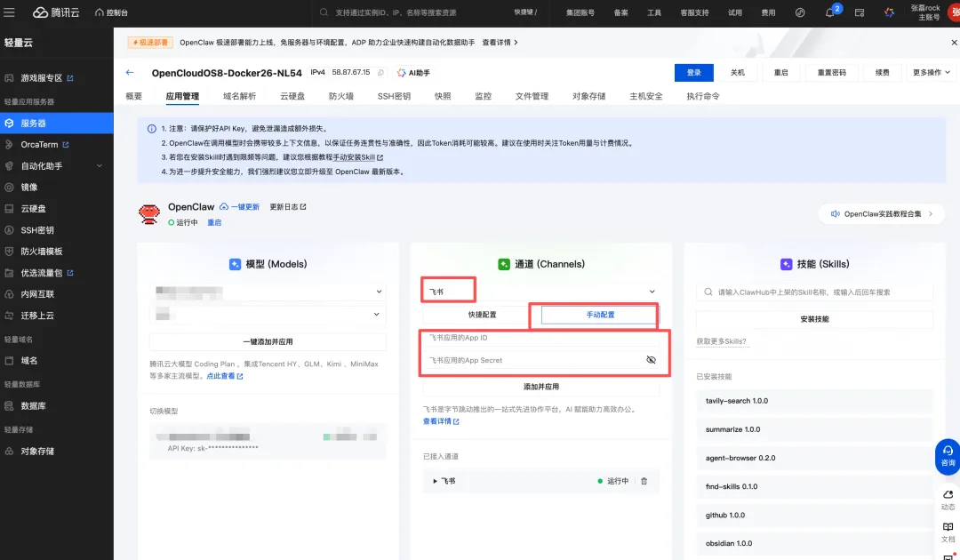960x560 pixels.
Task: Open the AI助手 assistant
Action: tap(413, 72)
